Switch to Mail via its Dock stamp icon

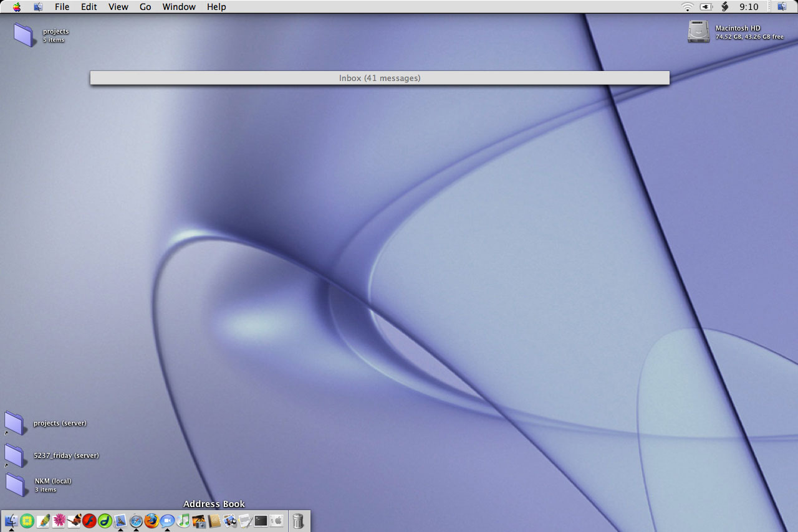121,521
